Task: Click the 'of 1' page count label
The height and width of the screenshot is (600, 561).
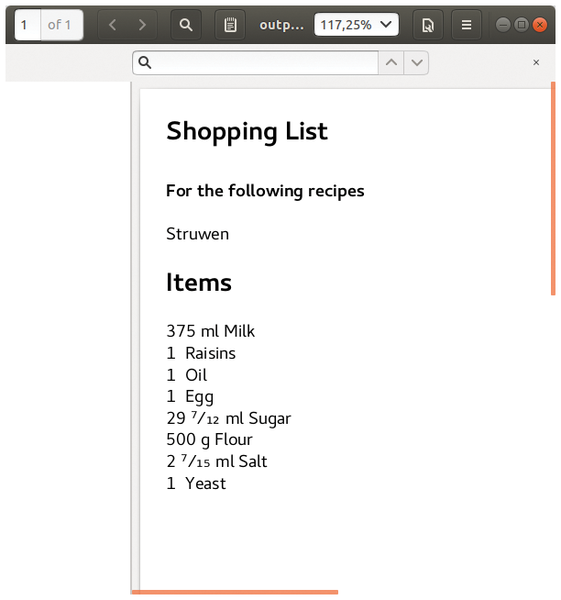Action: click(x=59, y=25)
